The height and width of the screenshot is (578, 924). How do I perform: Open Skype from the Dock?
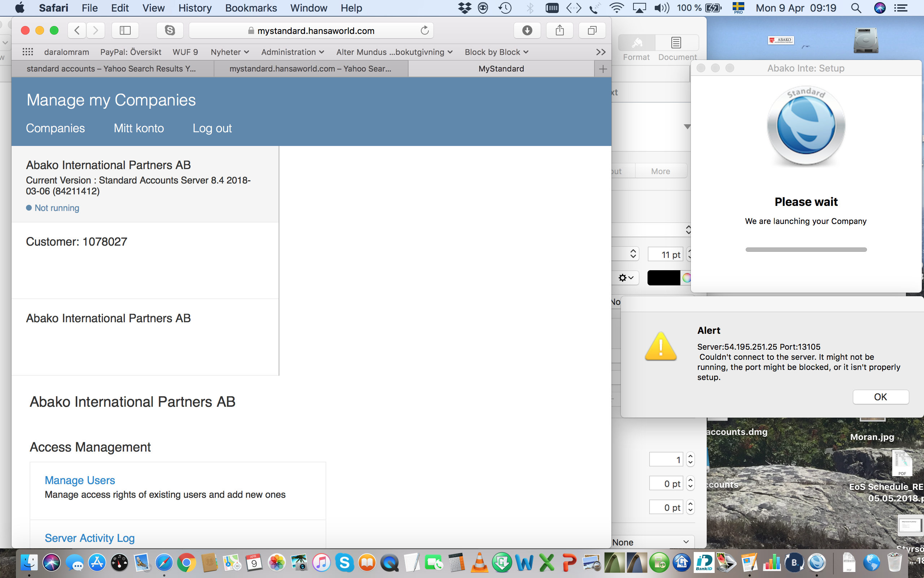[344, 563]
